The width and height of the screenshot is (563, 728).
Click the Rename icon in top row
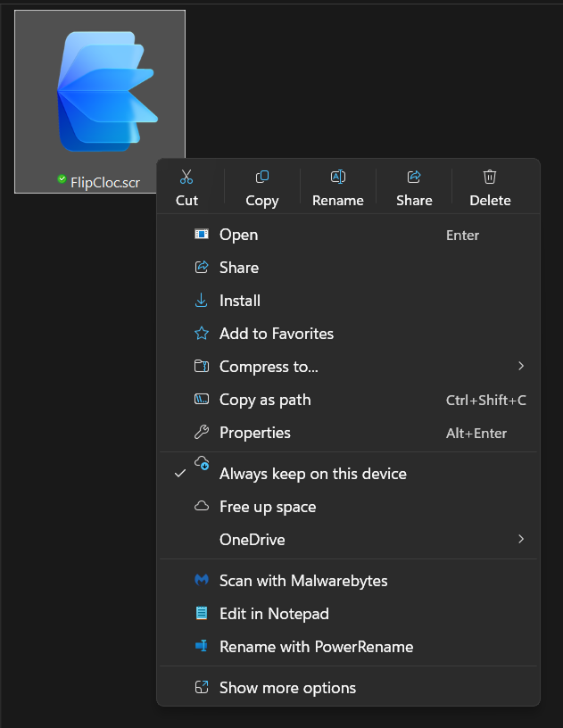[338, 177]
